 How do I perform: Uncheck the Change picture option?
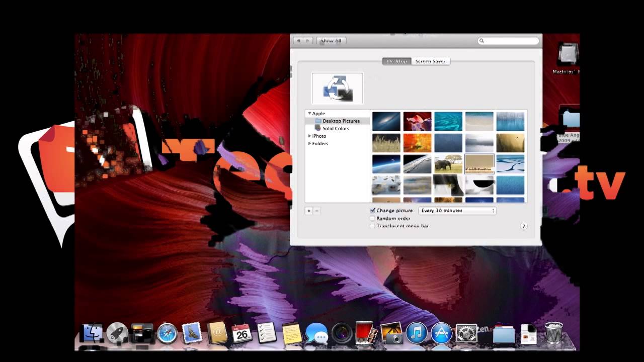point(373,210)
